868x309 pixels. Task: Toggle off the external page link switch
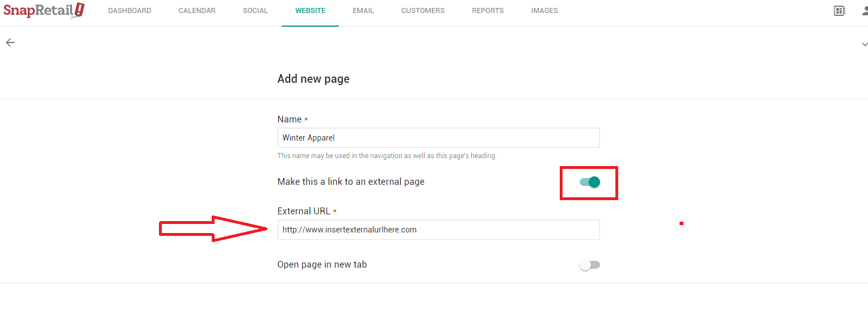click(590, 182)
